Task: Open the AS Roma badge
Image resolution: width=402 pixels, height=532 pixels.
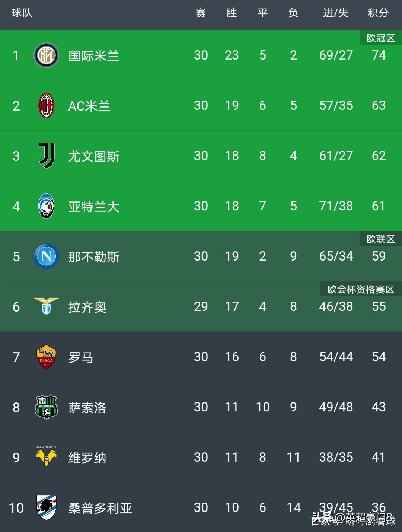Action: coord(46,357)
